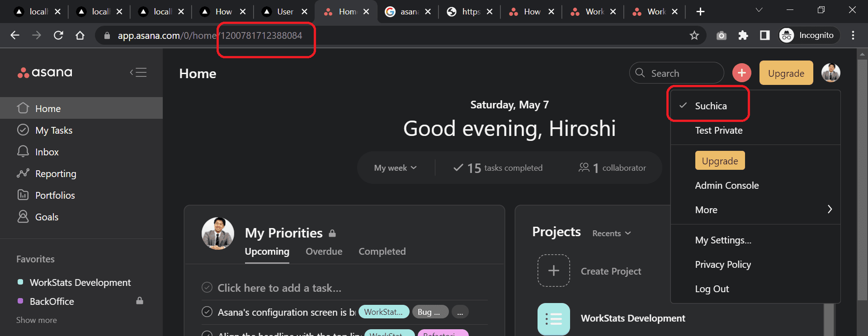Click the lock icon beside My Priorities
Image resolution: width=868 pixels, height=336 pixels.
click(332, 233)
